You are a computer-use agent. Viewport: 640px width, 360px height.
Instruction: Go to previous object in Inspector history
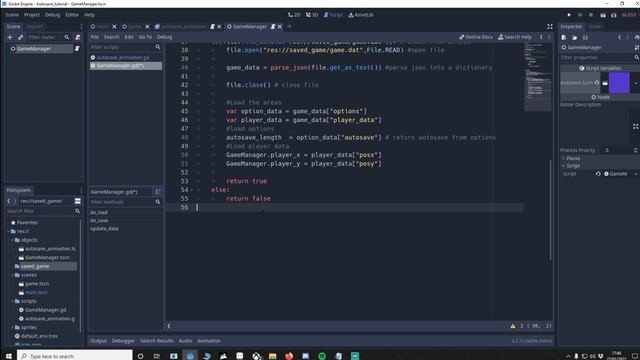(620, 37)
